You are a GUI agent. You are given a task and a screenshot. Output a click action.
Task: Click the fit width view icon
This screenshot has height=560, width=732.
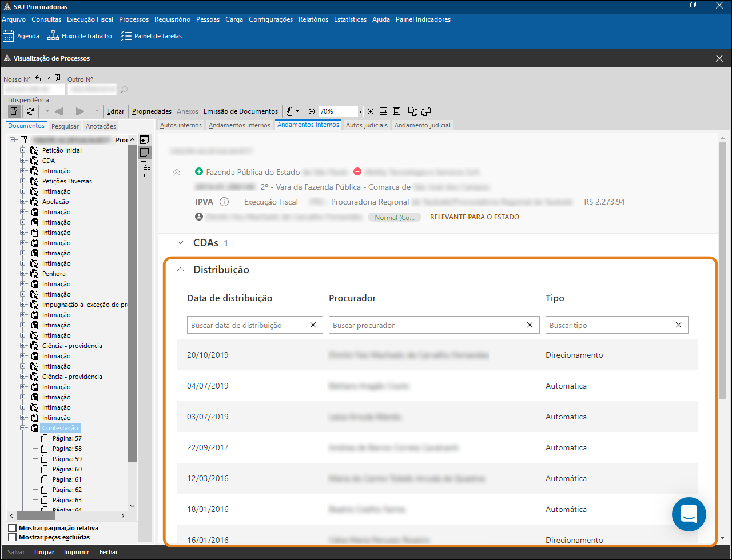pos(383,111)
